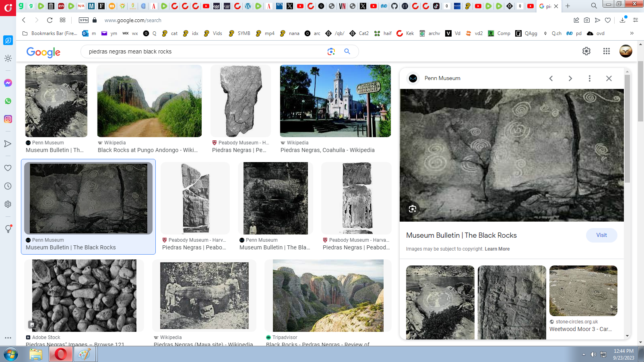This screenshot has height=362, width=644.
Task: Click the tab search magnifier in tab bar
Action: click(594, 6)
